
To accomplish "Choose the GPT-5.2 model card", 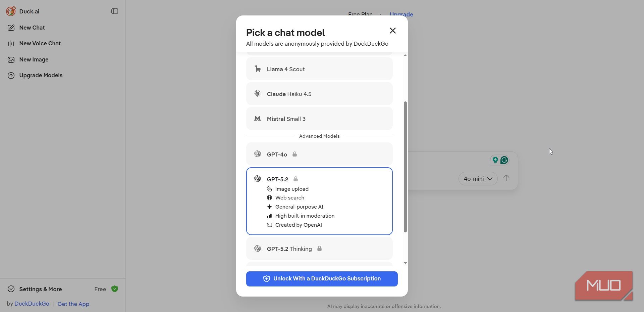I will [x=319, y=201].
